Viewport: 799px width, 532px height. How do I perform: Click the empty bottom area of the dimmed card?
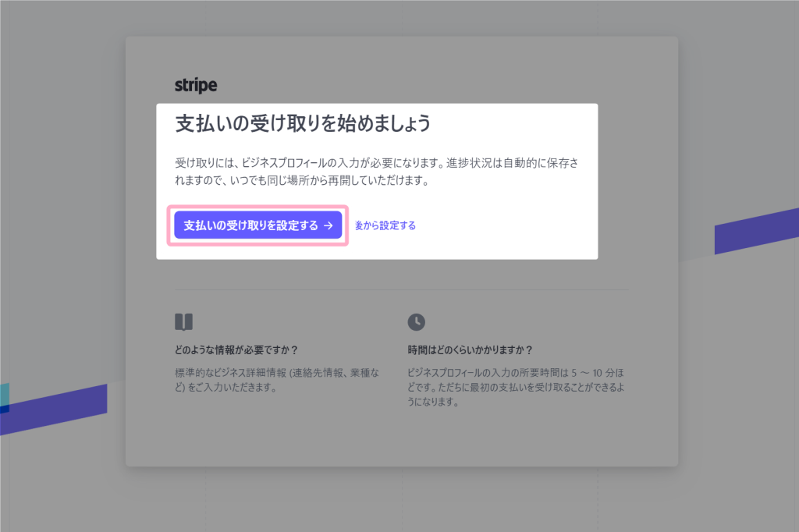pos(401,441)
